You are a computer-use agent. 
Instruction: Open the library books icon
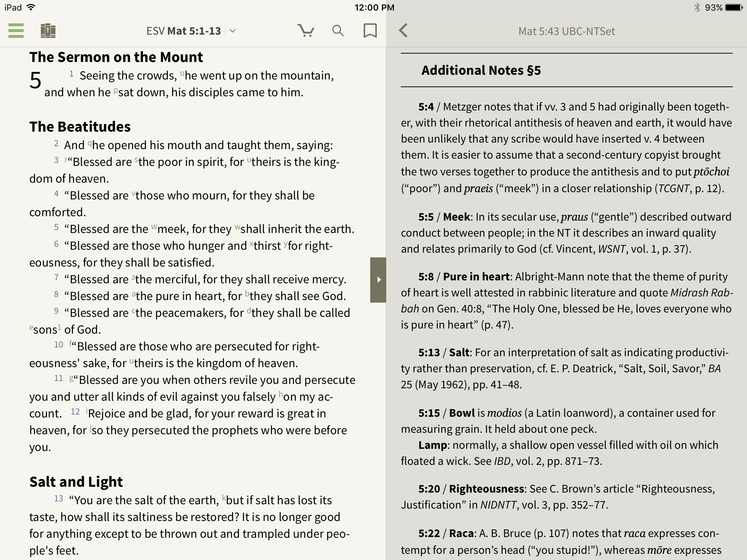pos(48,31)
